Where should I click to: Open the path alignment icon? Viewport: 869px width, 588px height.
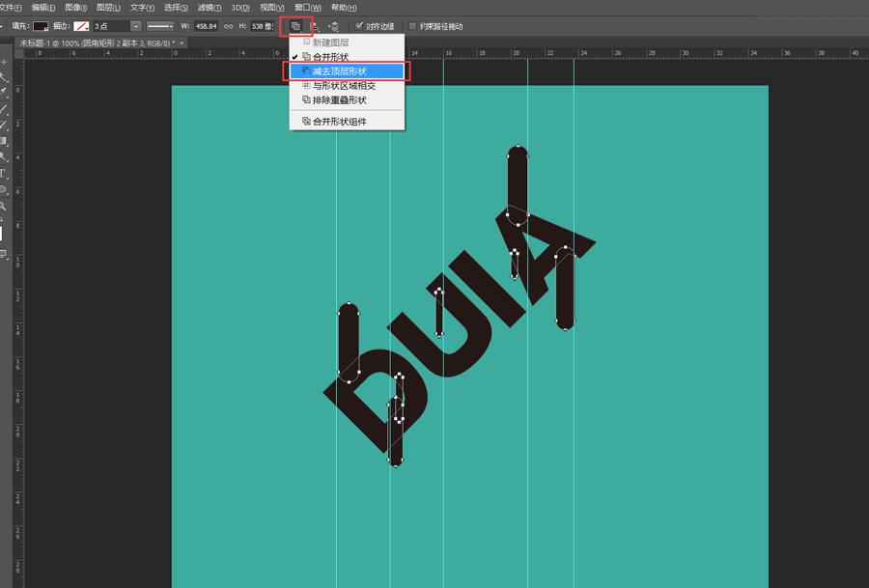315,27
